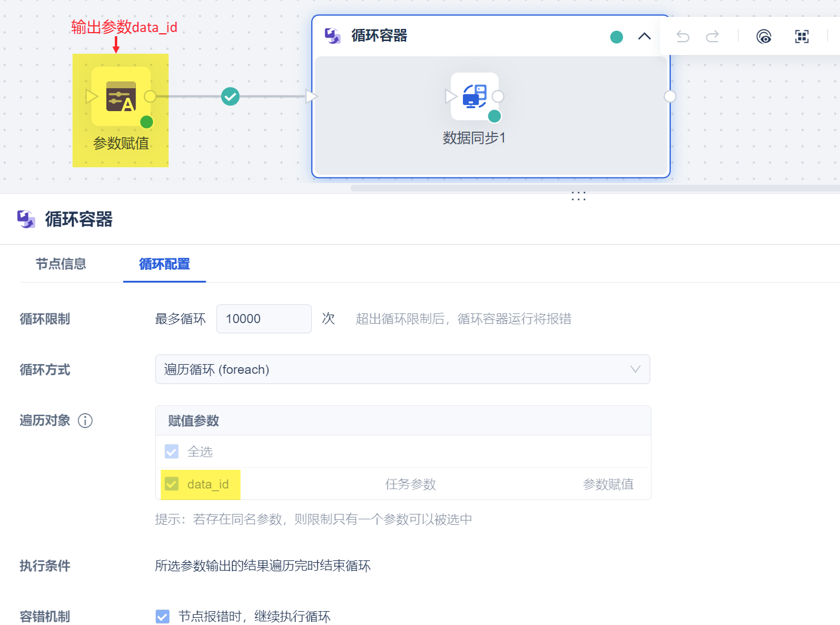Click the input port of 参数赋值 node
This screenshot has width=840, height=625.
pos(92,97)
